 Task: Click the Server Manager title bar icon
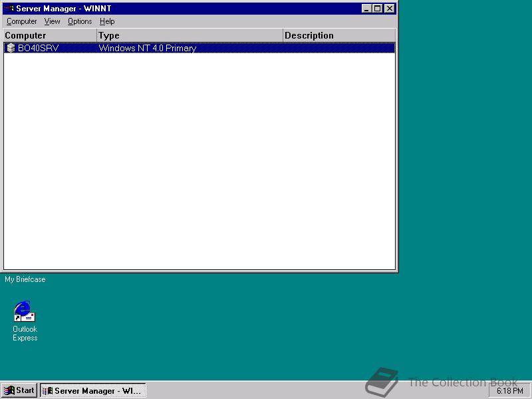click(9, 9)
